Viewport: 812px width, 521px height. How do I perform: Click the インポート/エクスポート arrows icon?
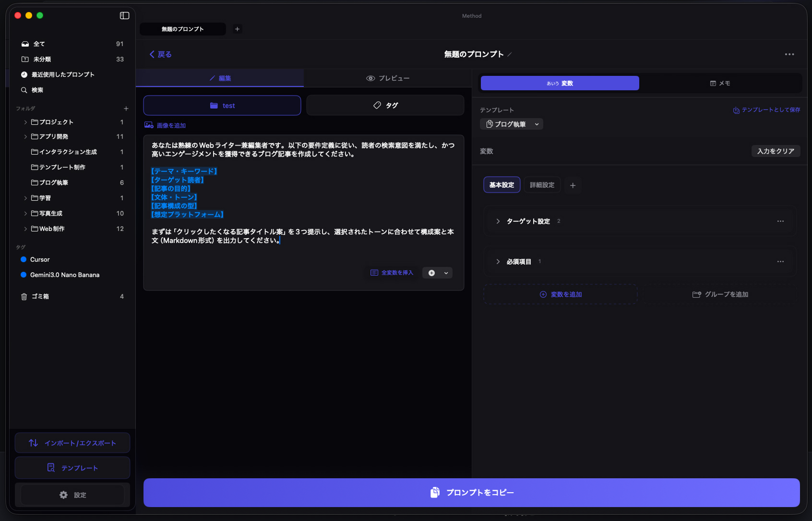[33, 442]
